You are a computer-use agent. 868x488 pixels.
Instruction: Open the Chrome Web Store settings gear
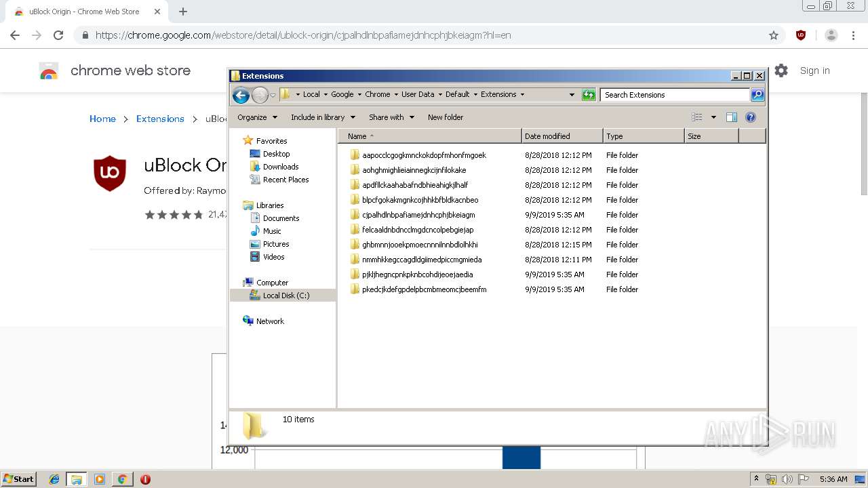point(781,70)
